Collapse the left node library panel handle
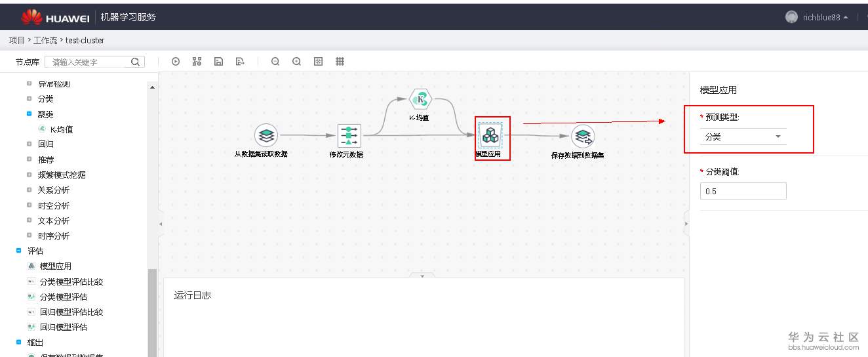 tap(161, 224)
